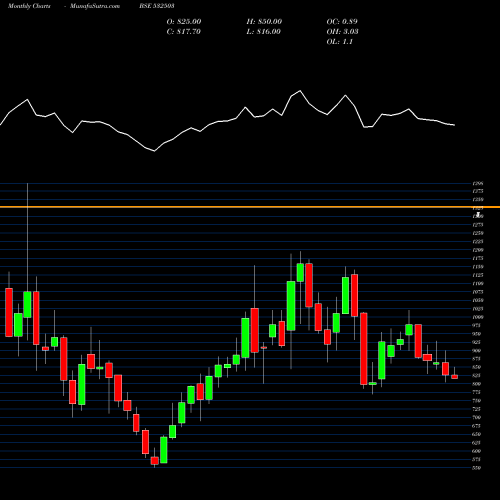Click the 1200 price axis label

(478, 250)
